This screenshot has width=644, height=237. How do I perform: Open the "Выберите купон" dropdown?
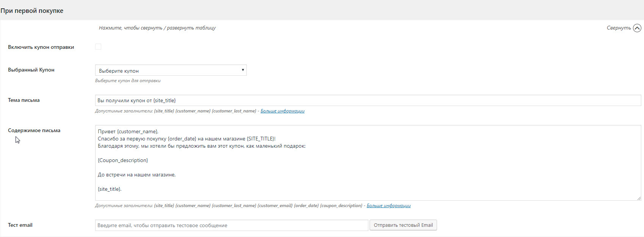click(171, 70)
